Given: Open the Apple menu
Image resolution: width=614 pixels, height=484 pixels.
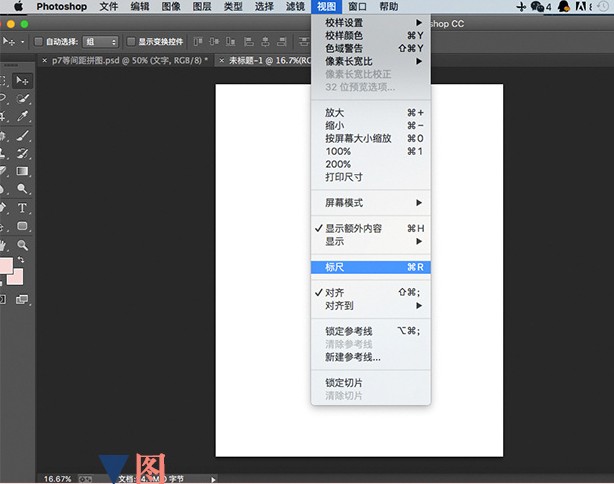Looking at the screenshot, I should pos(18,6).
